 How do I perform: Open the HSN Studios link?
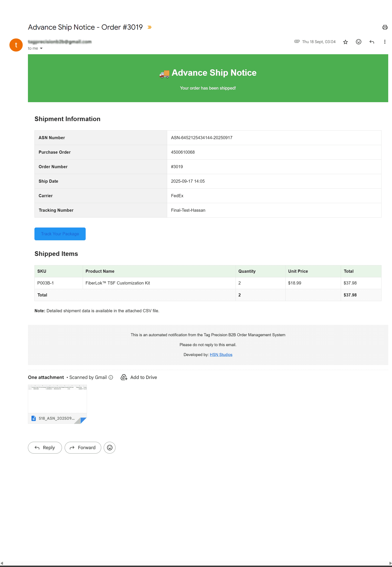[221, 355]
